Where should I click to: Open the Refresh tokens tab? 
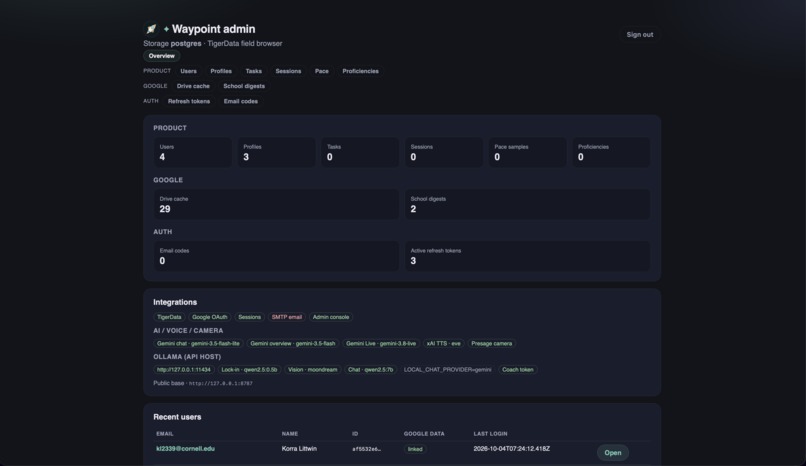coord(189,101)
